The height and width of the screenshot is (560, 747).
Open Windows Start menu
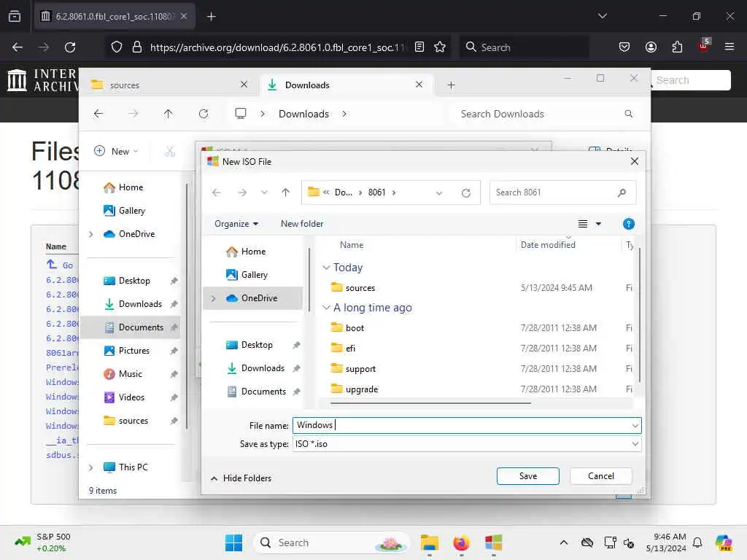[233, 542]
